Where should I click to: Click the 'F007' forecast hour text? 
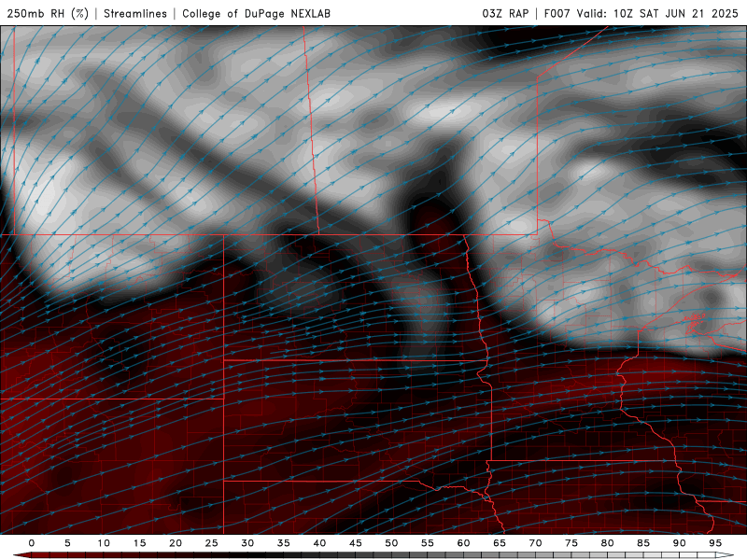557,13
